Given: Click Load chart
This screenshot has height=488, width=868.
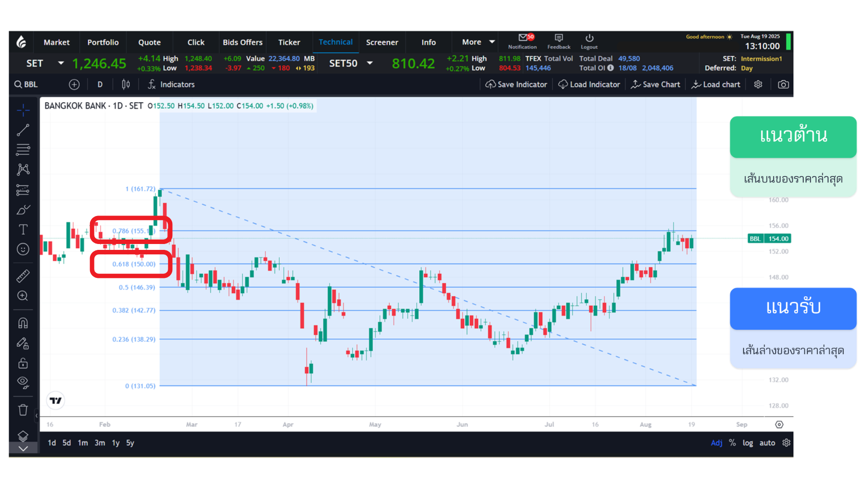Looking at the screenshot, I should pos(716,84).
